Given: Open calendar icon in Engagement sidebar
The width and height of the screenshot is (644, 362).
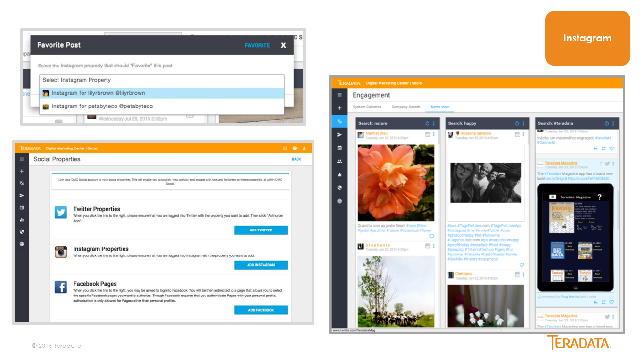Looking at the screenshot, I should pyautogui.click(x=339, y=148).
